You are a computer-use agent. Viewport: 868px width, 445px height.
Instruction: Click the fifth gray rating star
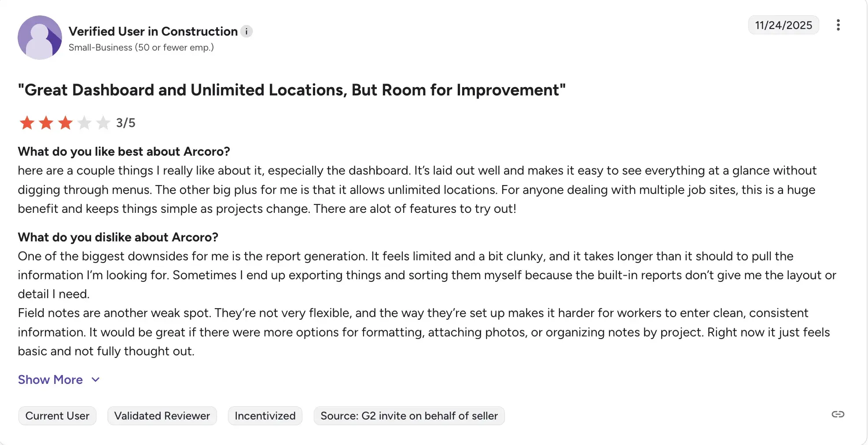pos(103,123)
